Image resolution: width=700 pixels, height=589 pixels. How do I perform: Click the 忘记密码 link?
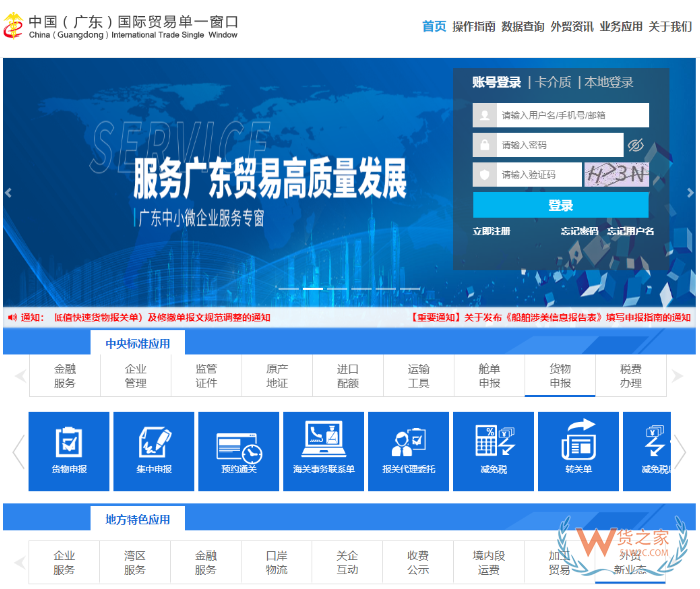579,231
